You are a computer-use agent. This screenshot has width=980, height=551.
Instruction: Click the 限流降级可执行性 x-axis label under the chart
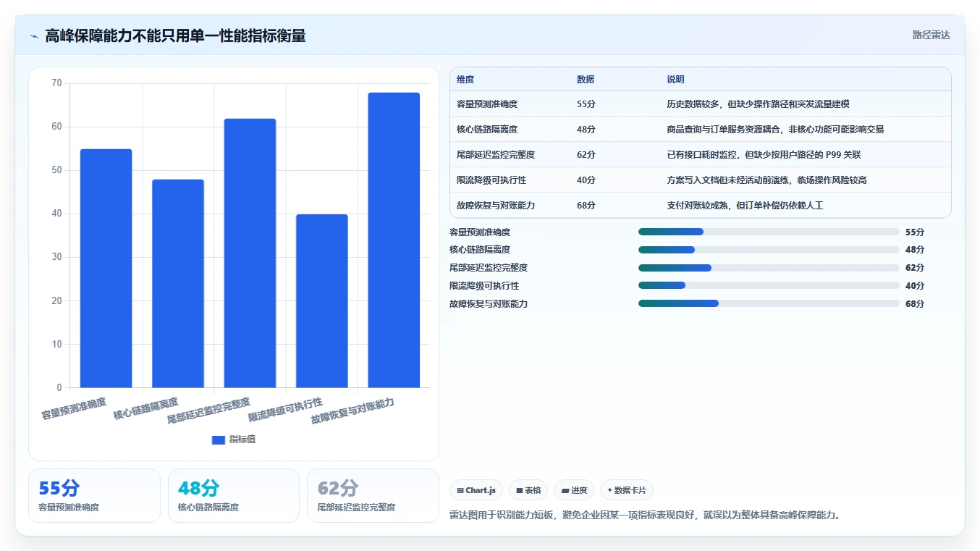(285, 410)
